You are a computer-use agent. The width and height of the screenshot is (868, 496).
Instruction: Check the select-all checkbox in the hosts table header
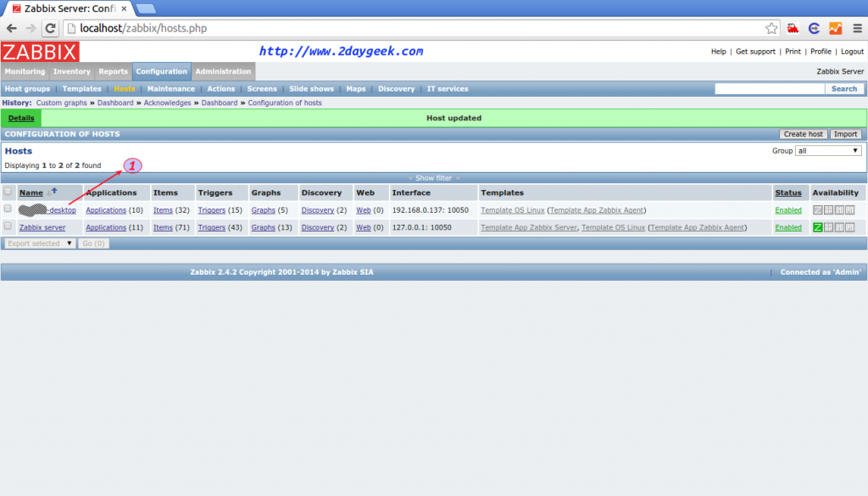pos(8,192)
